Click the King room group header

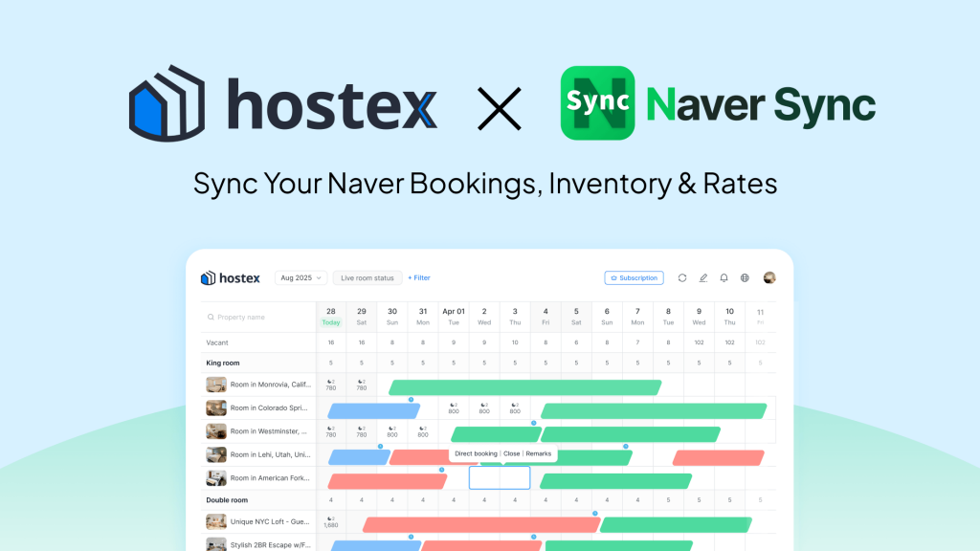pos(223,363)
